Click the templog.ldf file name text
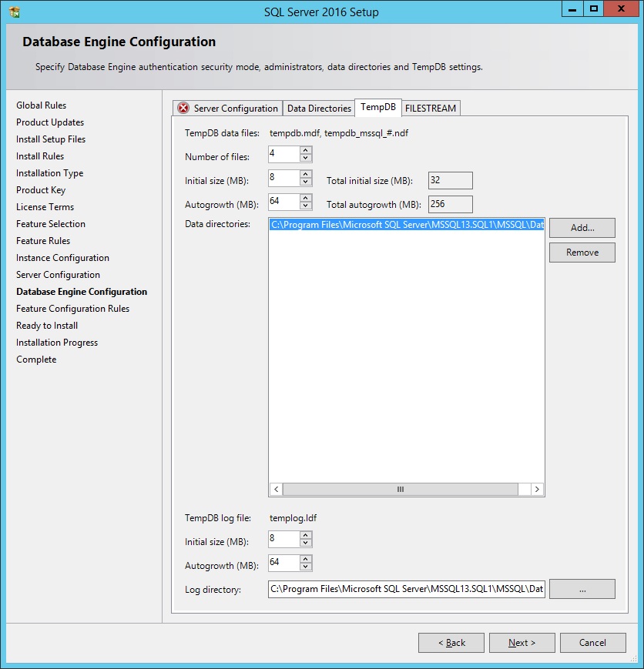Image resolution: width=644 pixels, height=669 pixels. [293, 518]
